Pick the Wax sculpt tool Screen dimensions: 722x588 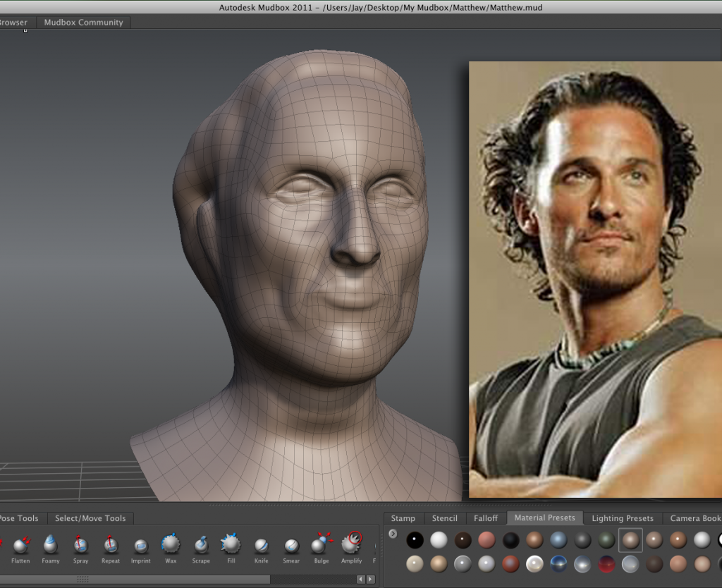[171, 545]
